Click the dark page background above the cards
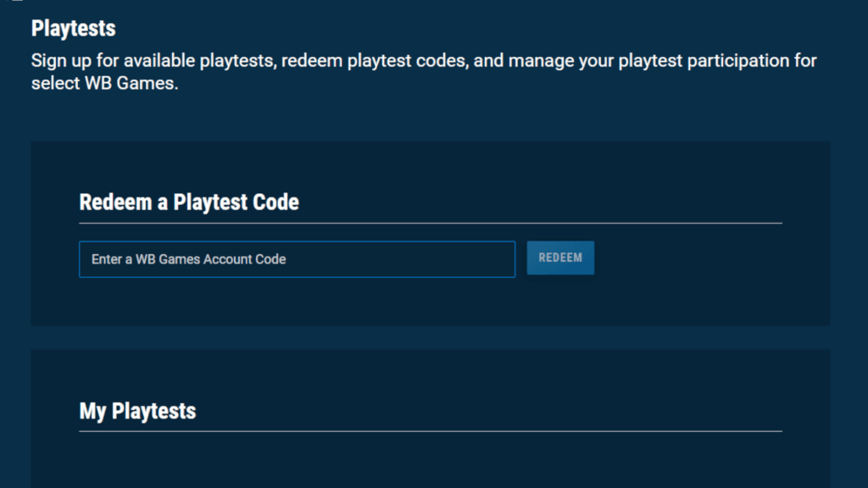Viewport: 868px width, 488px height. 434,119
